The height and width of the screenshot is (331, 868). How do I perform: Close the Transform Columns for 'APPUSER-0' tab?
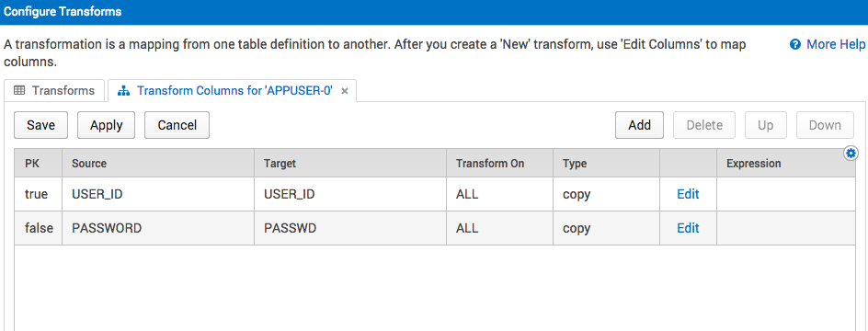(344, 91)
